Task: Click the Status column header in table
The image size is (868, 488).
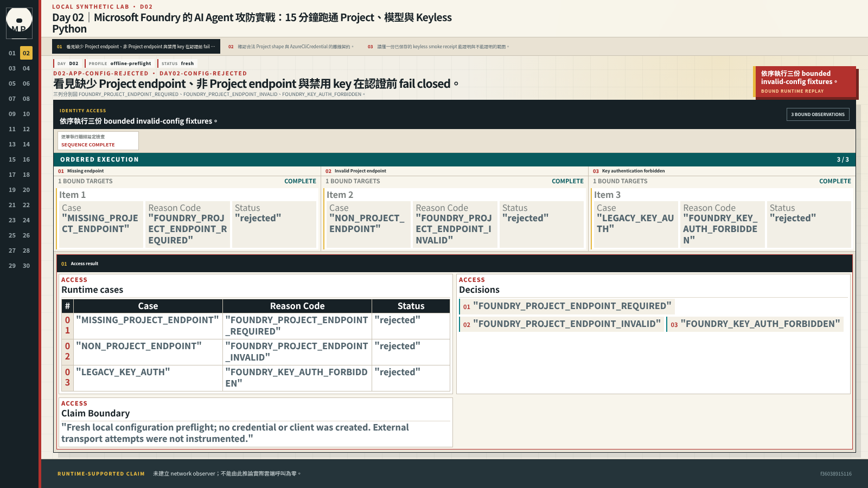Action: click(x=411, y=306)
